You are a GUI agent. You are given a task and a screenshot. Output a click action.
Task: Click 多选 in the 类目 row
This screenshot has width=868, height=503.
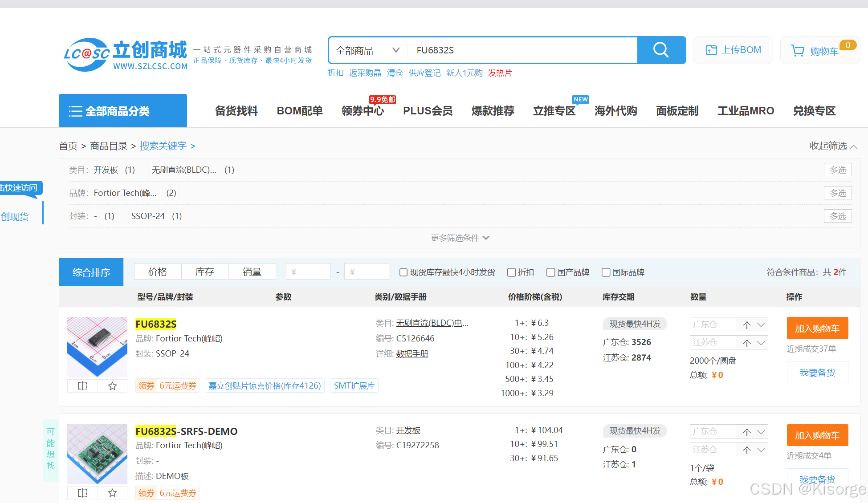pyautogui.click(x=838, y=170)
